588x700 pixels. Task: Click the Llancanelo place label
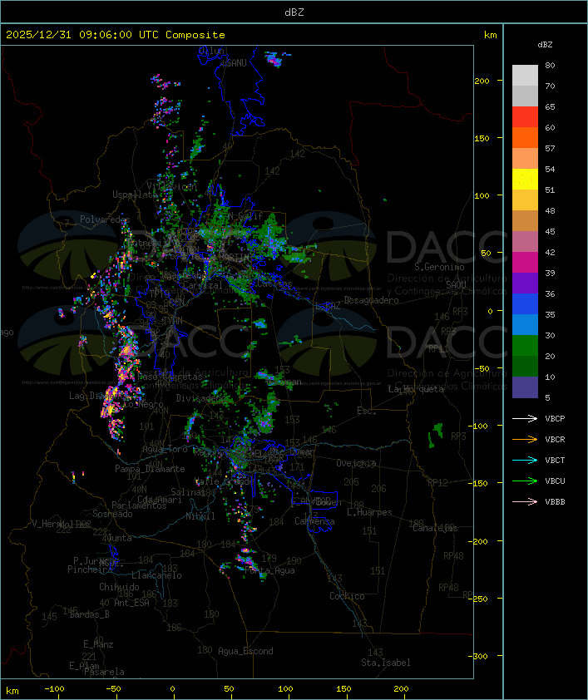tap(156, 575)
